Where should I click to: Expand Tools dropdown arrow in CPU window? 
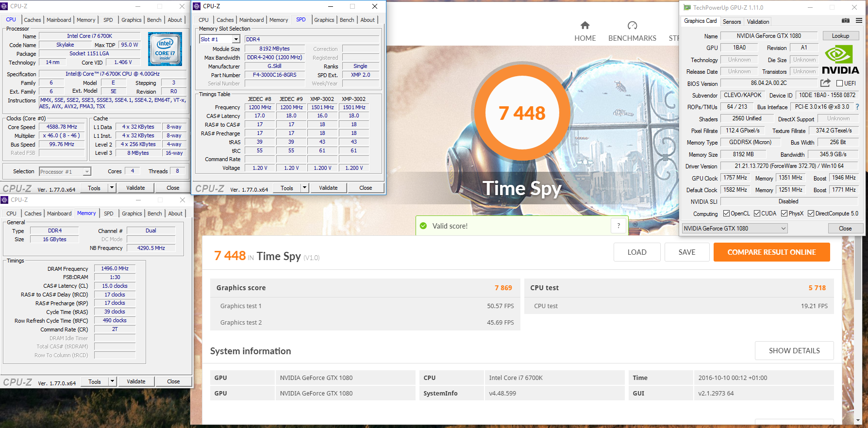pos(112,188)
